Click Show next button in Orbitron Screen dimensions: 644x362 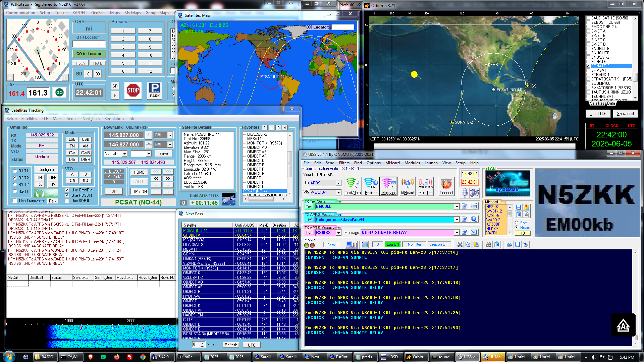click(625, 114)
